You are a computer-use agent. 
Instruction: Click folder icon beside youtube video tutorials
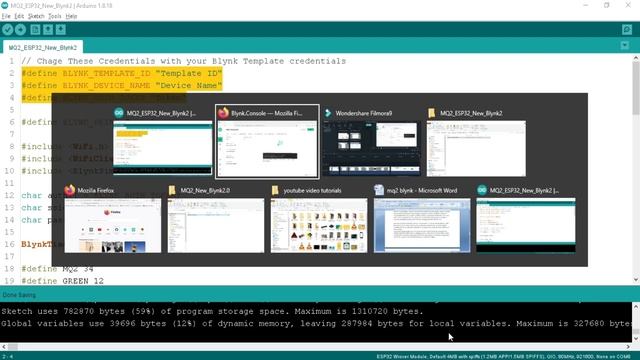click(x=275, y=190)
